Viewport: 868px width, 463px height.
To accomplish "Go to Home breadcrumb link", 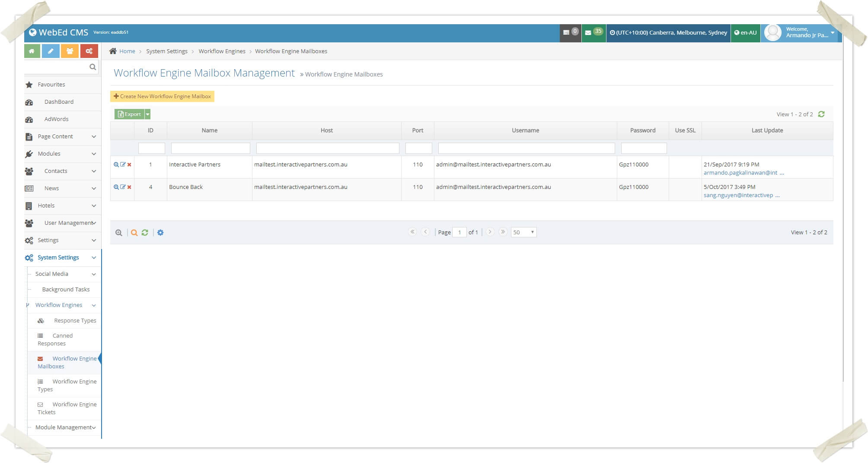I will (x=127, y=51).
